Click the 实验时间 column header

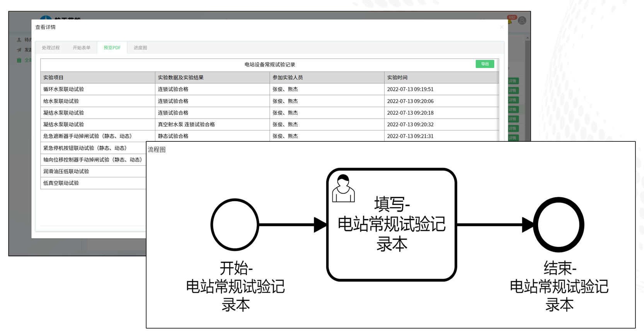pyautogui.click(x=397, y=78)
